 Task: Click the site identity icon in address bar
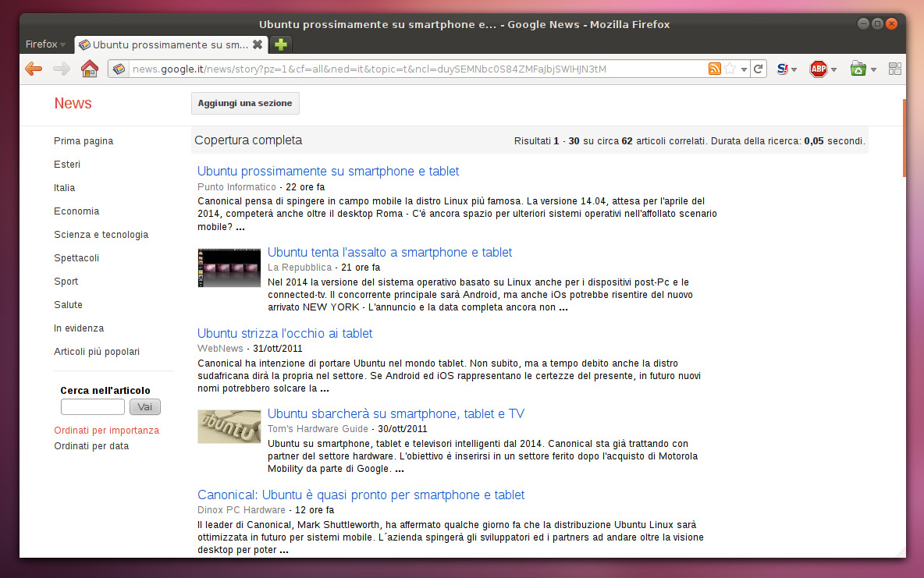pos(119,69)
